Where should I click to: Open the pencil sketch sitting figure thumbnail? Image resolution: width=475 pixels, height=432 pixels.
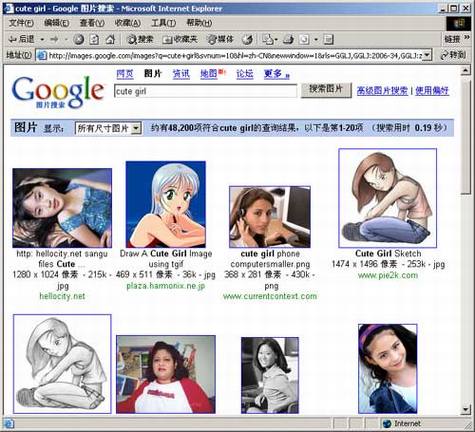pos(62,364)
